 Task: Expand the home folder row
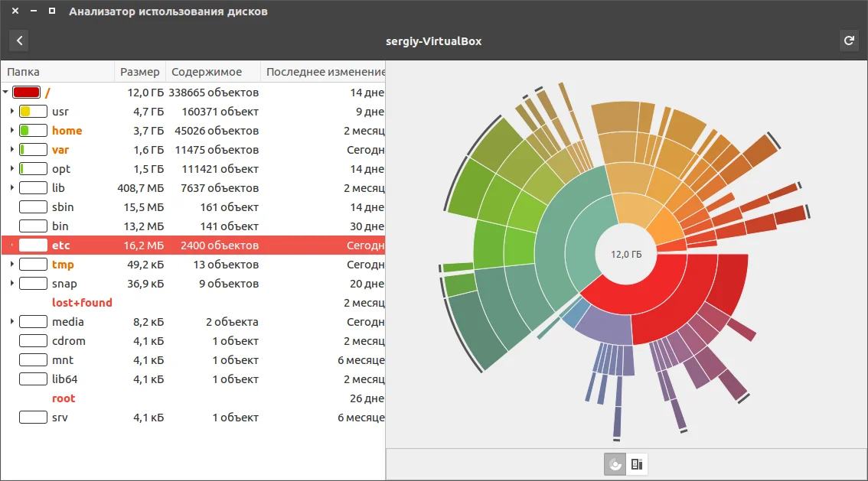click(x=12, y=131)
